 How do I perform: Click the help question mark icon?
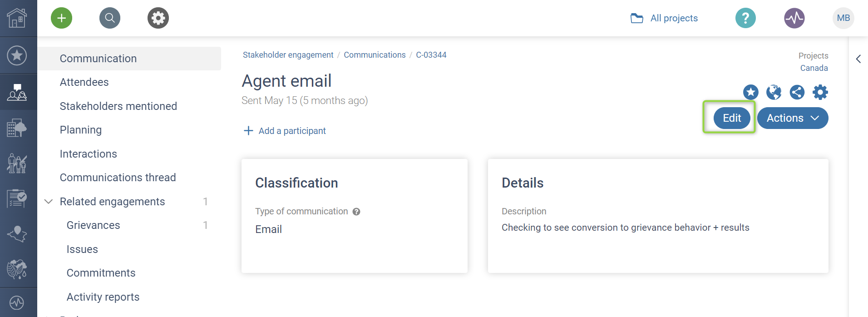coord(745,18)
